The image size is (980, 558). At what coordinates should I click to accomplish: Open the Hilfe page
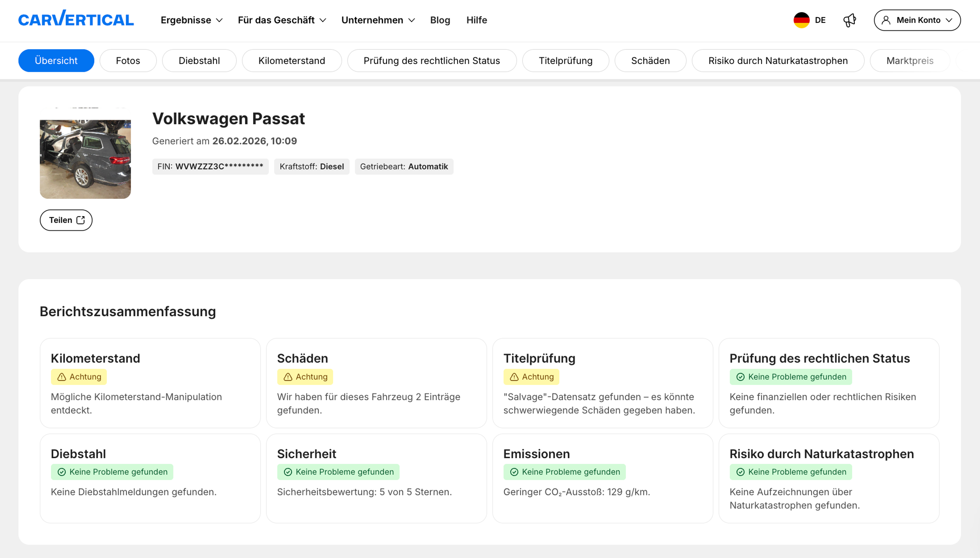click(x=476, y=20)
